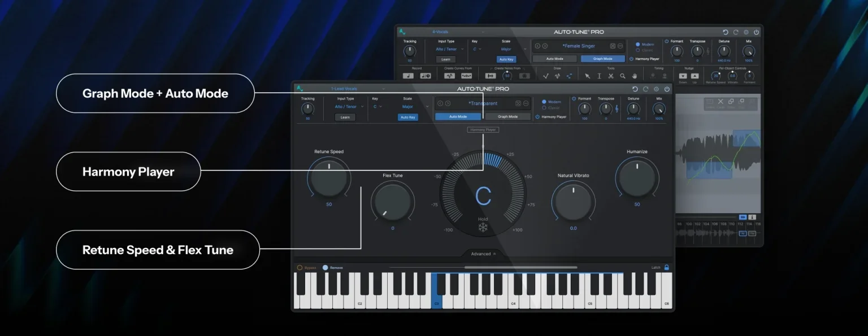Image resolution: width=868 pixels, height=336 pixels.
Task: Click the keyboard range scrollbar above the piano
Action: point(520,267)
